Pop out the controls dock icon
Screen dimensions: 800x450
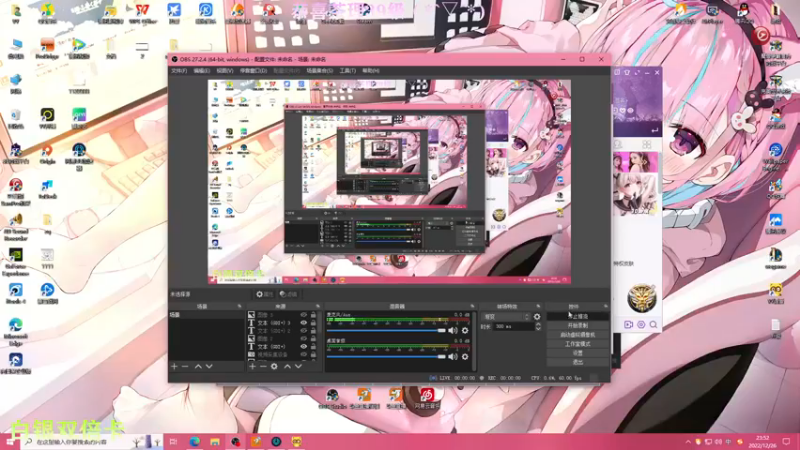pos(606,306)
